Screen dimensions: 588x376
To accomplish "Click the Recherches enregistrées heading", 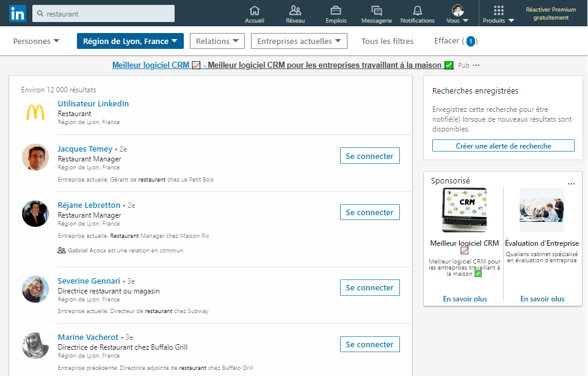I will point(475,90).
